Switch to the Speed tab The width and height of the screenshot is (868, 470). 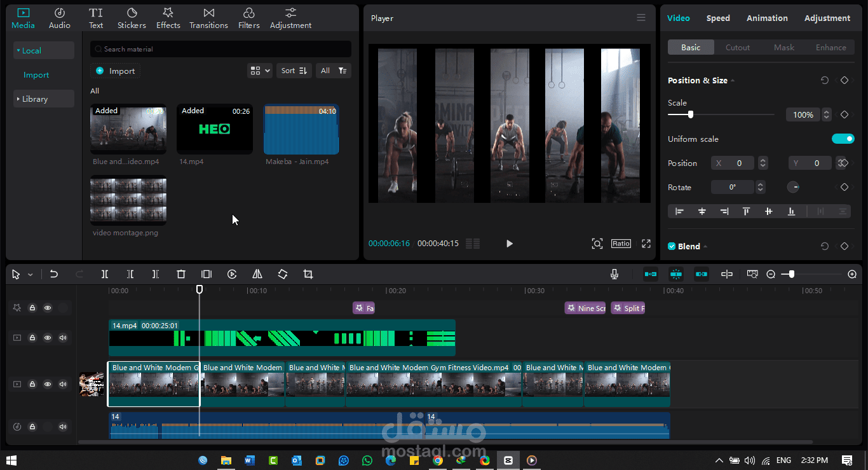(x=718, y=18)
